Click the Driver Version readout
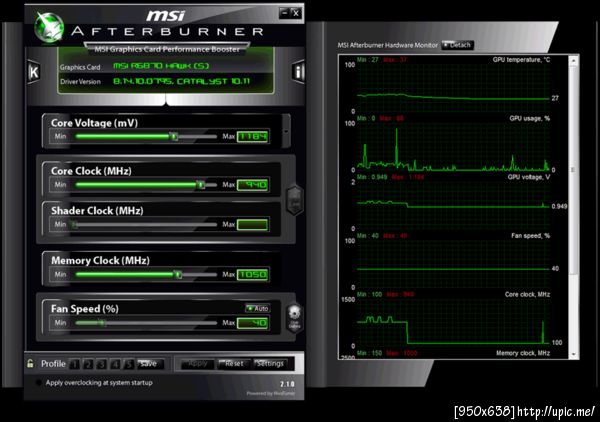This screenshot has height=422, width=600. (x=181, y=81)
